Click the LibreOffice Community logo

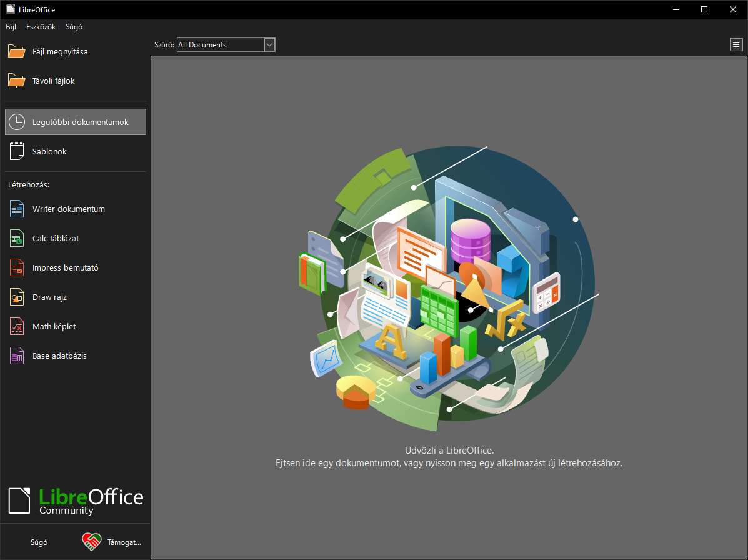pyautogui.click(x=76, y=501)
